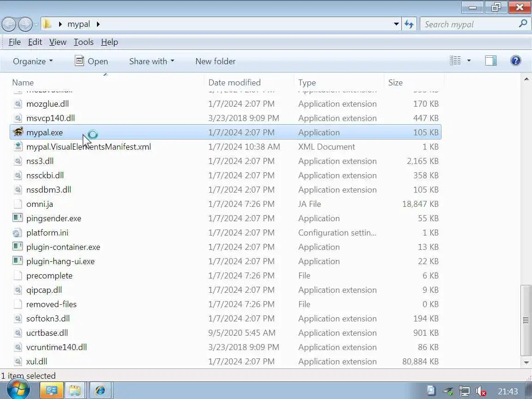This screenshot has height=399, width=532.
Task: Click the removed-files blank file icon
Action: coord(18,304)
